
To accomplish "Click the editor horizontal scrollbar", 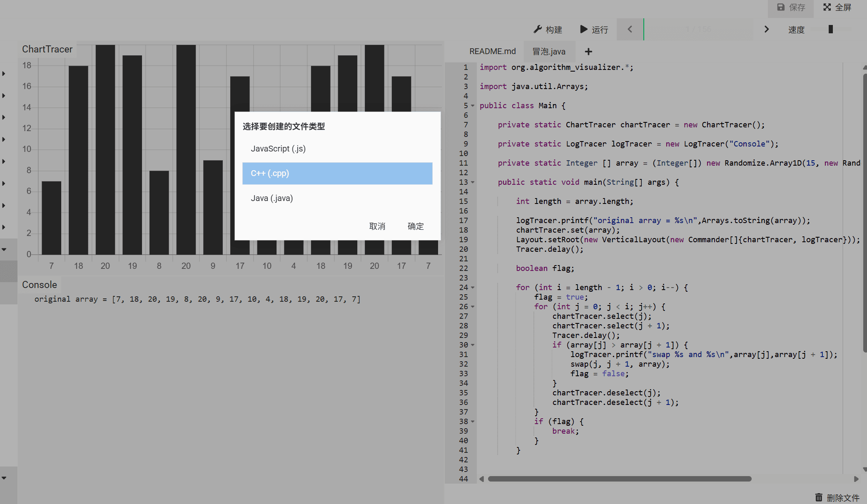I will tap(619, 479).
